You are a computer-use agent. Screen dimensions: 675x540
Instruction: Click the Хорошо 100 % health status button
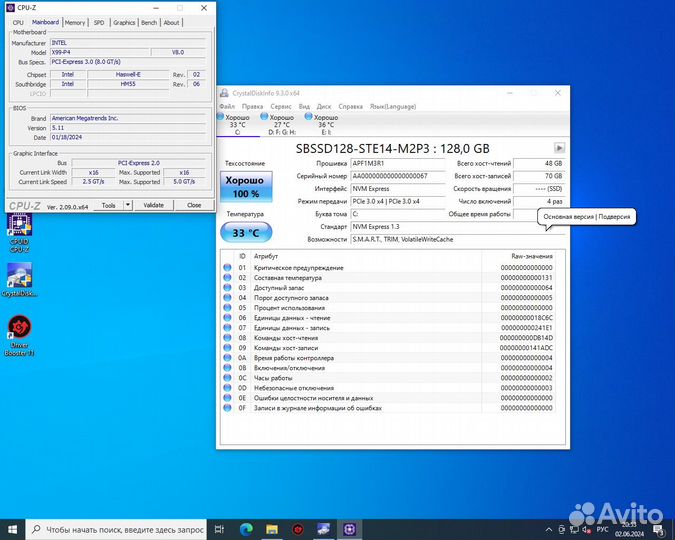tap(246, 187)
